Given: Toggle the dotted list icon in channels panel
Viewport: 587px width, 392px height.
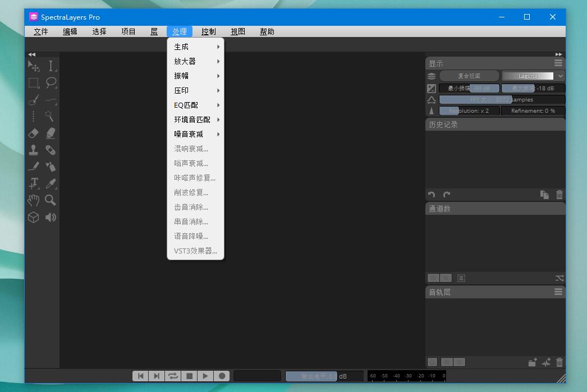Looking at the screenshot, I should (461, 278).
